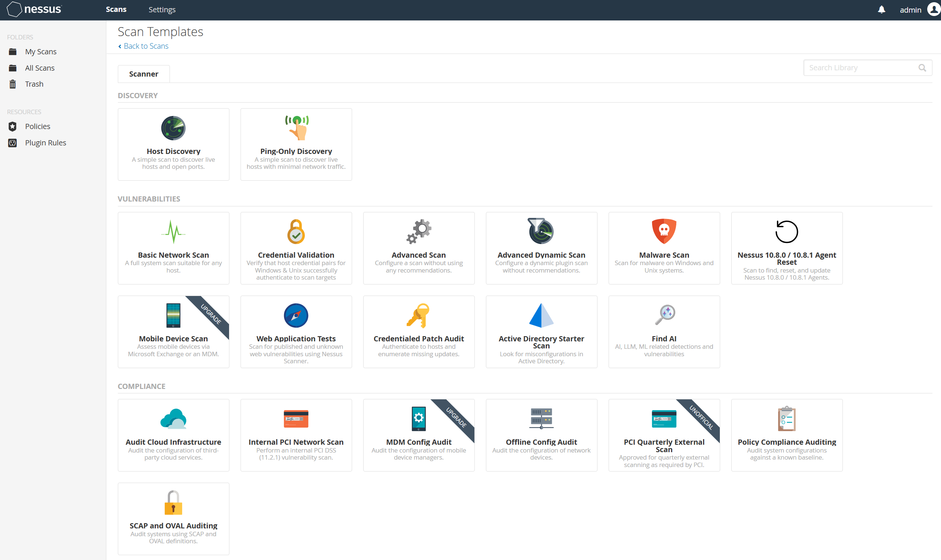The width and height of the screenshot is (941, 560).
Task: Choose the Credential Validation padlock icon
Action: [296, 231]
